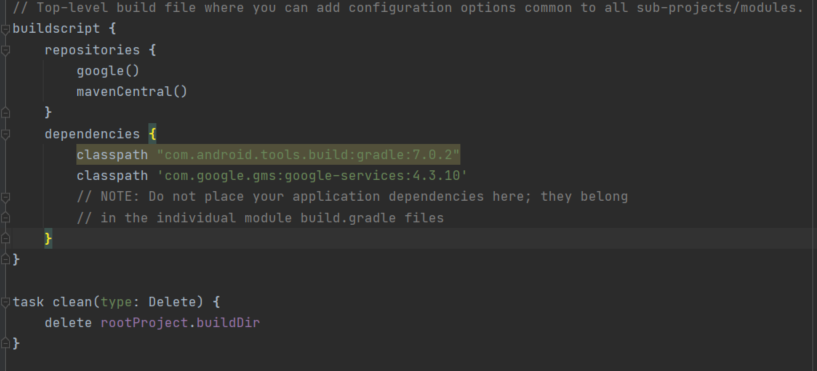Click highlighted opening brace after dependencies
This screenshot has height=371, width=817.
[x=152, y=134]
